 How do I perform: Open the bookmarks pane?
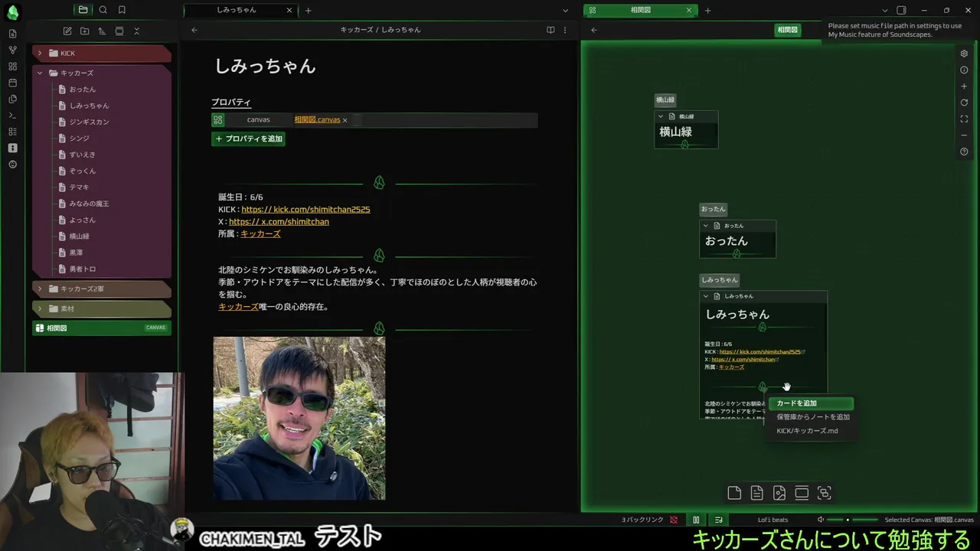122,10
